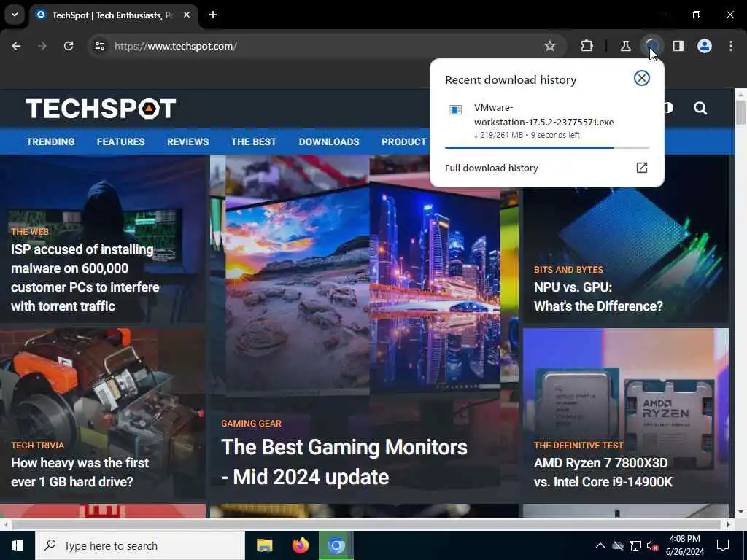The height and width of the screenshot is (560, 747).
Task: Open the TRENDING menu item
Action: pos(50,142)
